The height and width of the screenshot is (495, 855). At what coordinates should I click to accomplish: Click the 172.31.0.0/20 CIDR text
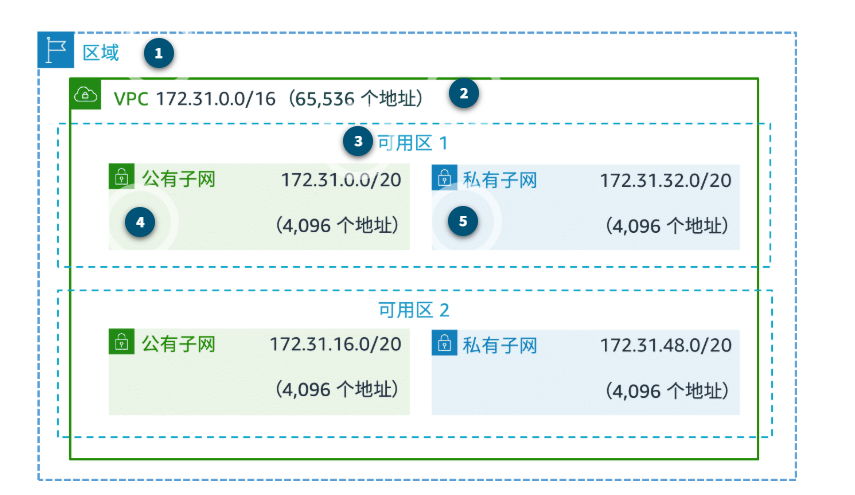341,180
